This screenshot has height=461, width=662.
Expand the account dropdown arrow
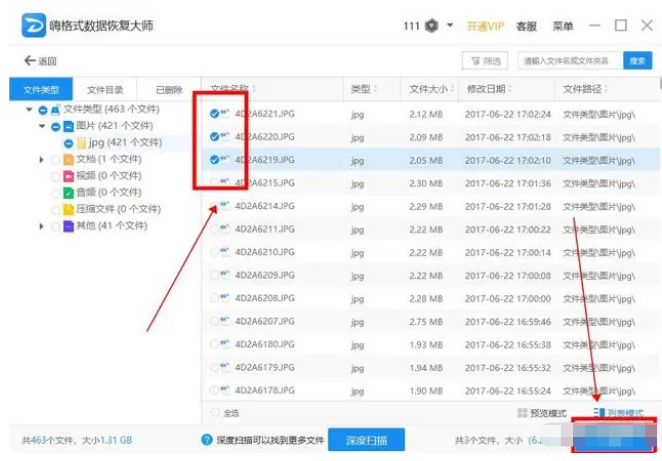(x=450, y=25)
